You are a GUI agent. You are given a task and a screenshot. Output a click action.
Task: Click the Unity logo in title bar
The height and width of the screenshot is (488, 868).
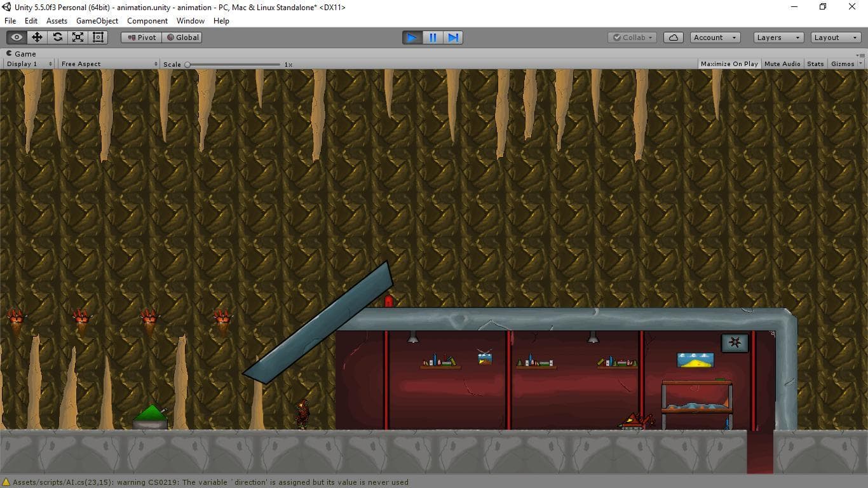click(x=7, y=7)
